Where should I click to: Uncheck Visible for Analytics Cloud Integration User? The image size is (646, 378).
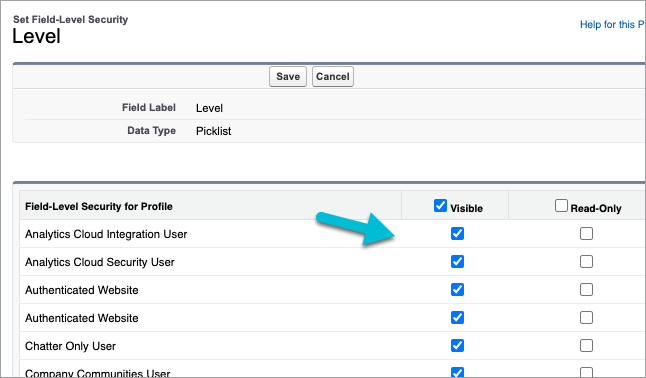457,234
